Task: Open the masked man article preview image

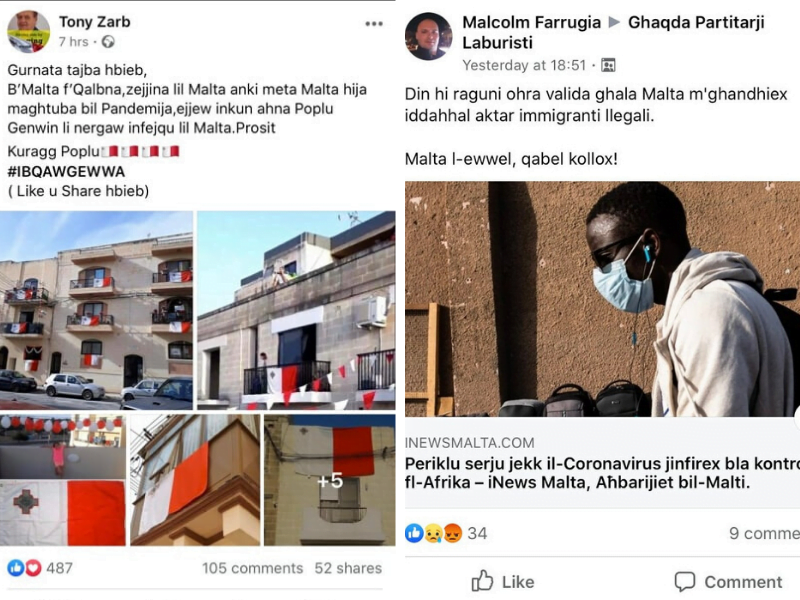Action: tap(602, 299)
